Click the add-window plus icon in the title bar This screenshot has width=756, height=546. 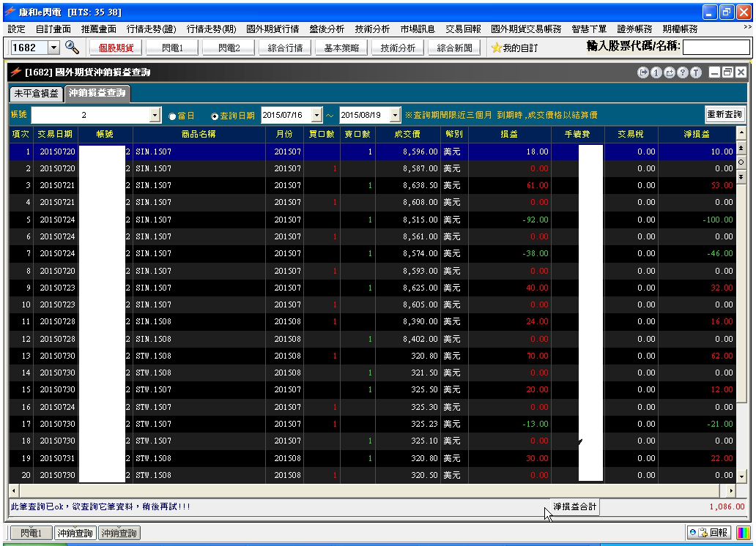pyautogui.click(x=670, y=72)
